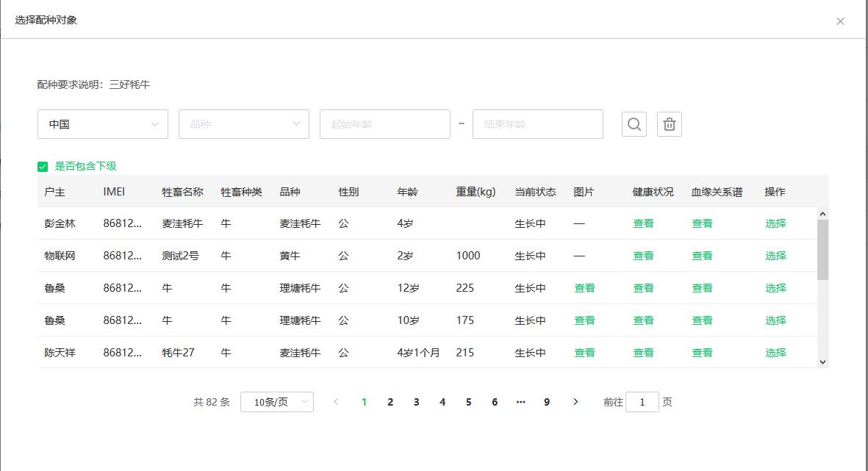Screen dimensions: 868x471
Task: View 健康状况 for 测试2号
Action: (643, 256)
